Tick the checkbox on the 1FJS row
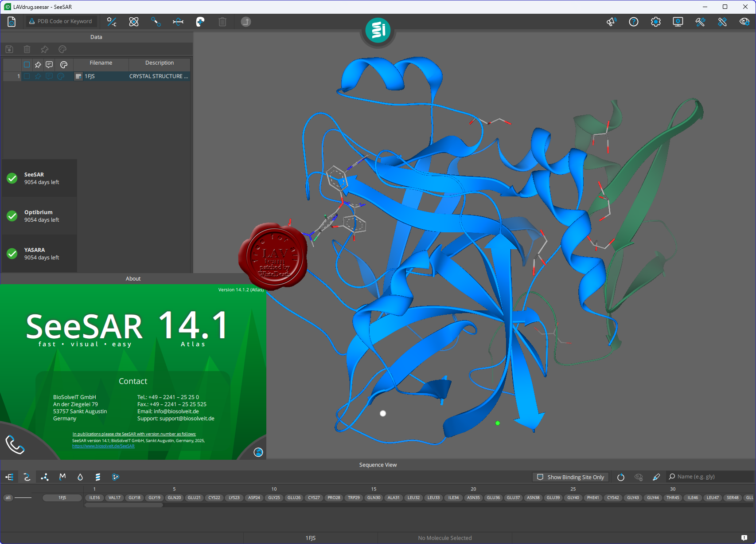756x544 pixels. click(27, 76)
